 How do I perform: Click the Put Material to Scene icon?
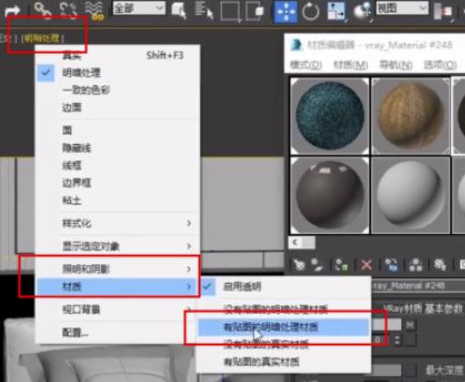(317, 265)
